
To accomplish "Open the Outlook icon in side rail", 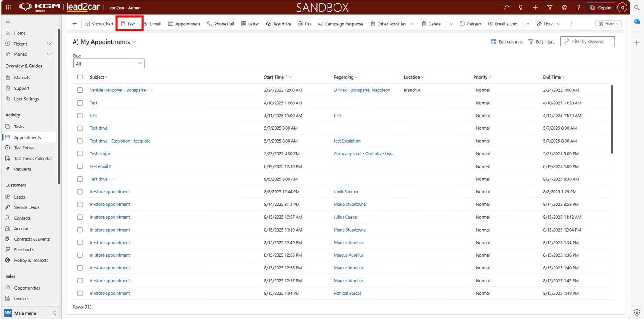I will pyautogui.click(x=637, y=21).
